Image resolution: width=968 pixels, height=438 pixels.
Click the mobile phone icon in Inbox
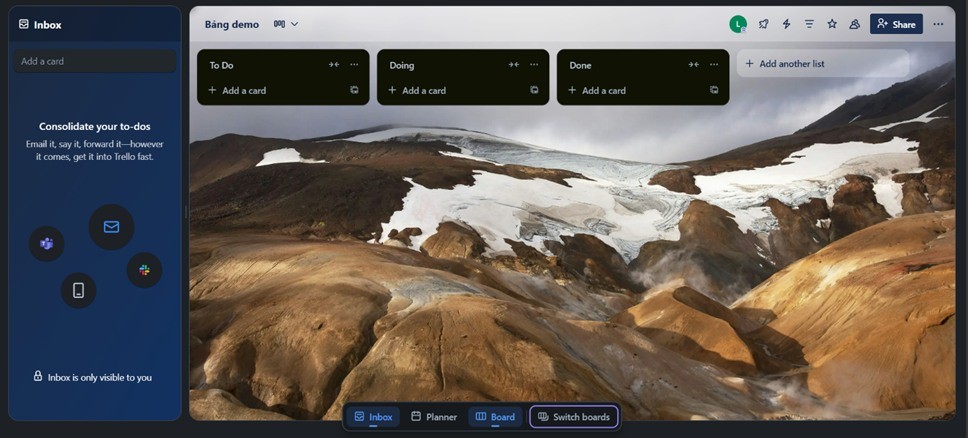pyautogui.click(x=78, y=291)
